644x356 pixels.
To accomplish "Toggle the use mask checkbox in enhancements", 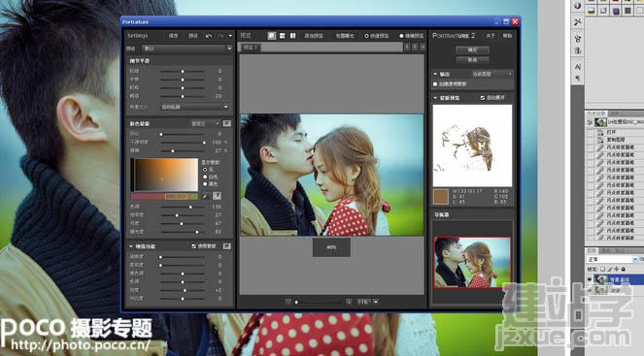I will point(194,246).
